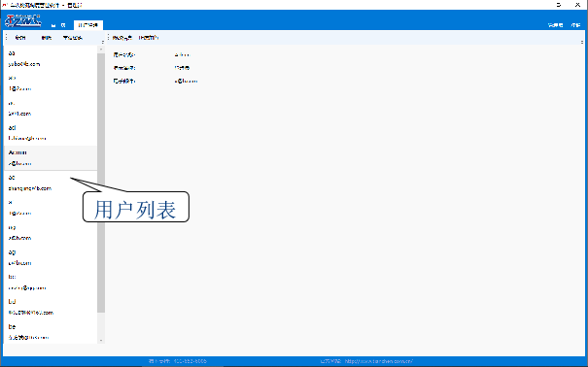Click the user list scrollbar up arrow

[x=101, y=50]
